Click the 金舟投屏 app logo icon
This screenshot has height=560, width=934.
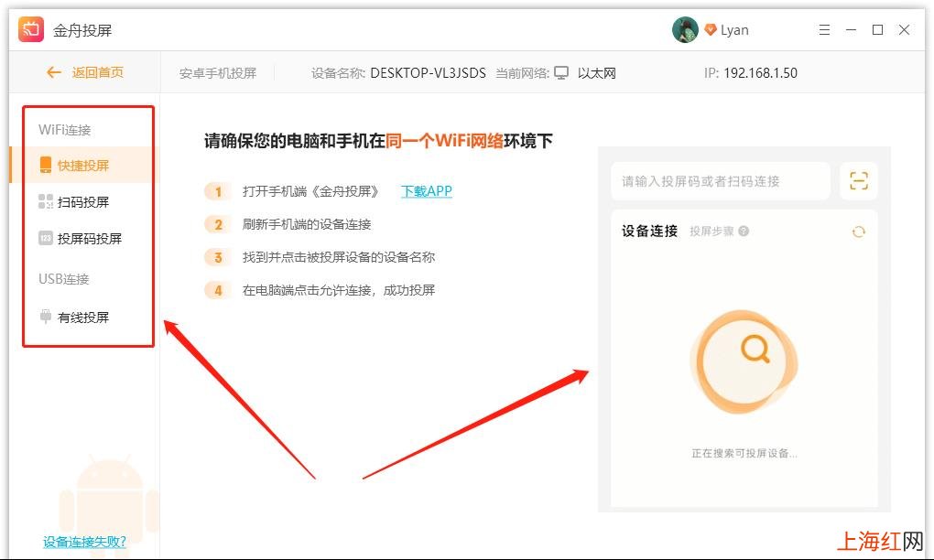(30, 30)
